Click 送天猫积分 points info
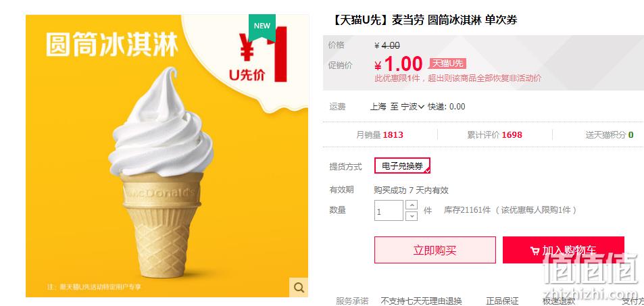This screenshot has height=306, width=644. pos(610,134)
